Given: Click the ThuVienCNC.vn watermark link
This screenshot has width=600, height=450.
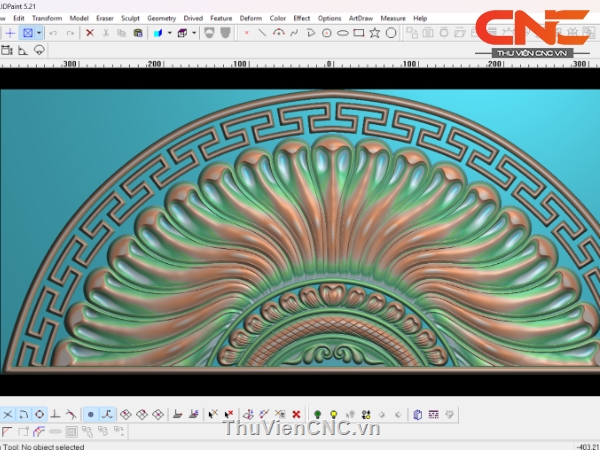Looking at the screenshot, I should pyautogui.click(x=301, y=429).
